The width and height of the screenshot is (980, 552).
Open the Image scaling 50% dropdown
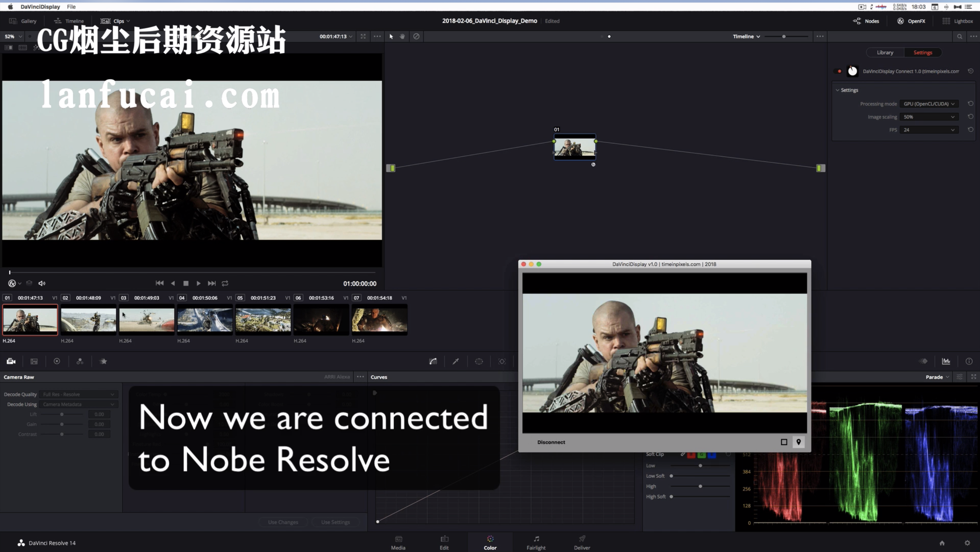[x=929, y=117]
